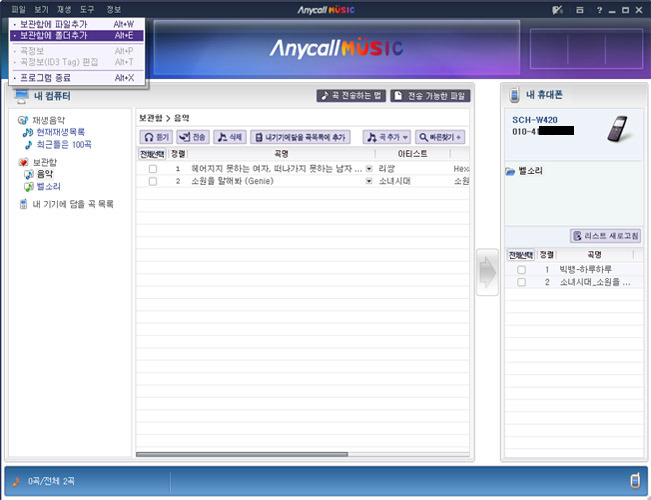
Task: Choose 보관함에 파일추가 menu entry
Action: (x=77, y=24)
